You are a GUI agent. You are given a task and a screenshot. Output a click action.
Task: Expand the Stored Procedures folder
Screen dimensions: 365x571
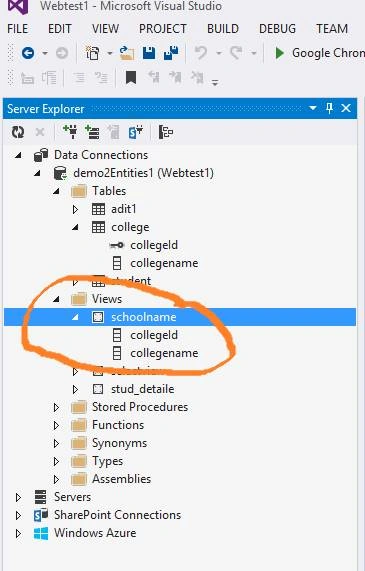click(56, 407)
